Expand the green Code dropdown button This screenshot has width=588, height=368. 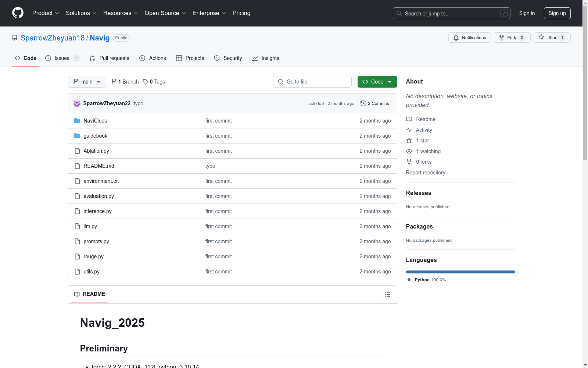coord(377,82)
